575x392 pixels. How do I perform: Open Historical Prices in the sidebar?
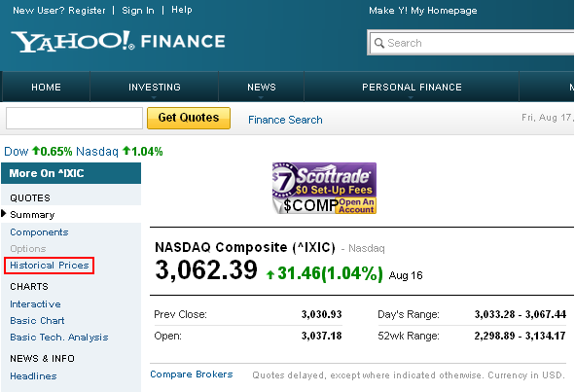50,266
